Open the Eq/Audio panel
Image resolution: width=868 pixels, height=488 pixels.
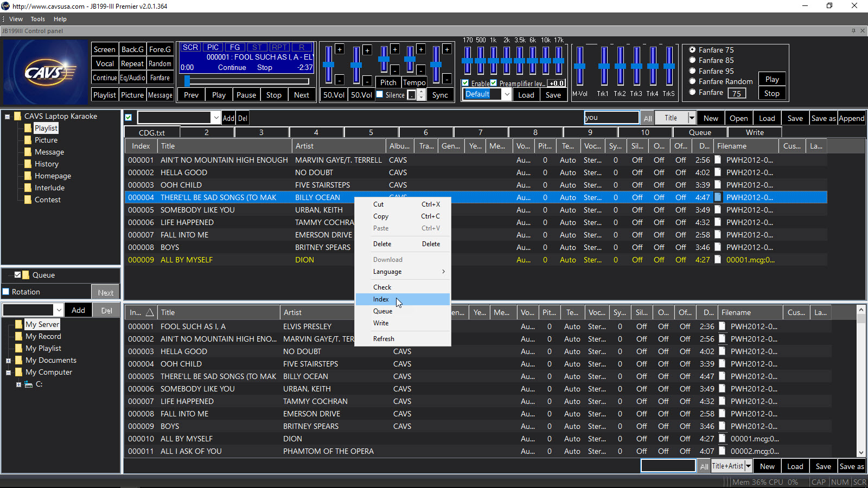point(132,78)
